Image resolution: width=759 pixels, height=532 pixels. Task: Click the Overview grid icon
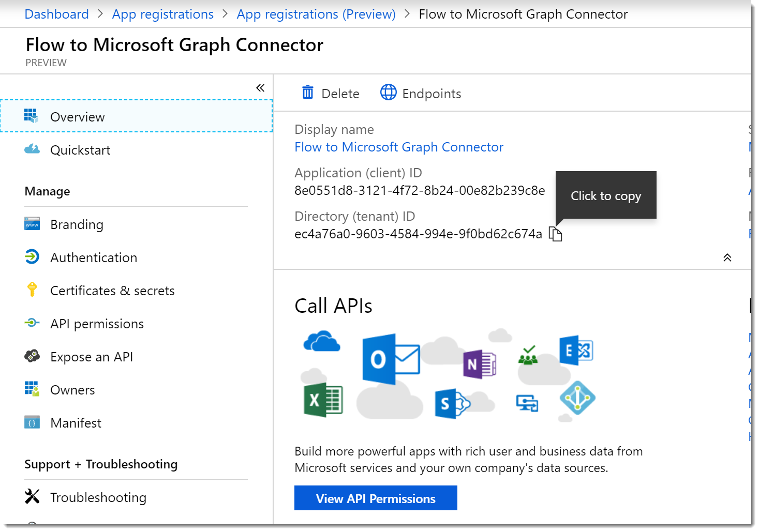click(x=32, y=116)
